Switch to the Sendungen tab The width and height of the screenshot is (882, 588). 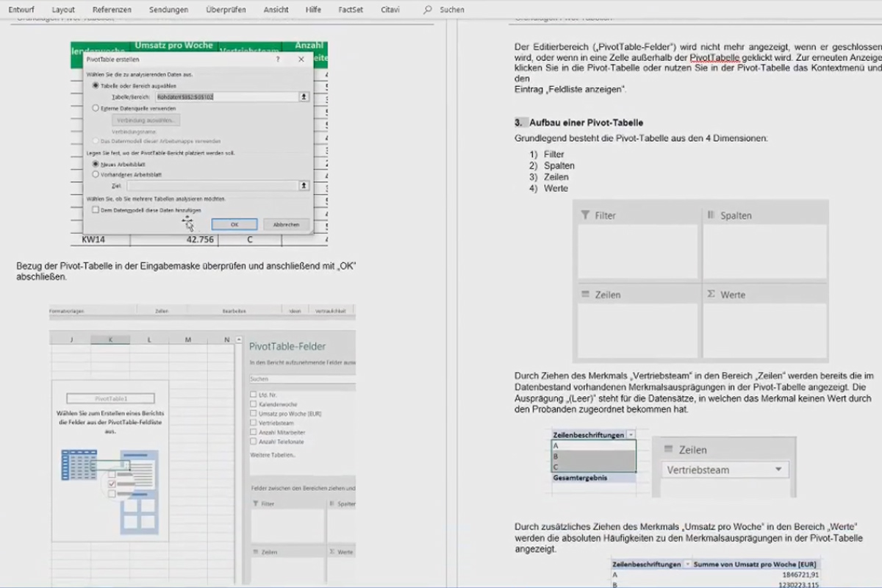pyautogui.click(x=168, y=10)
